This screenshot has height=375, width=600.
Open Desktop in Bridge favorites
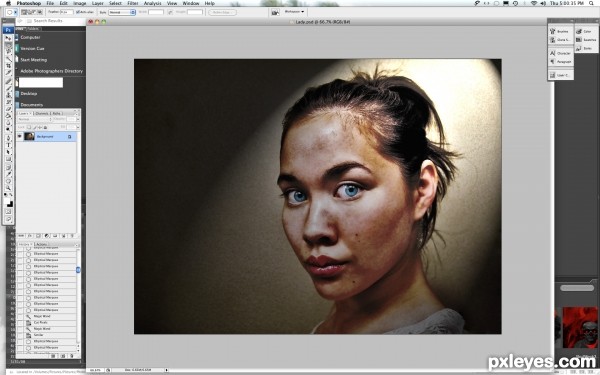29,93
